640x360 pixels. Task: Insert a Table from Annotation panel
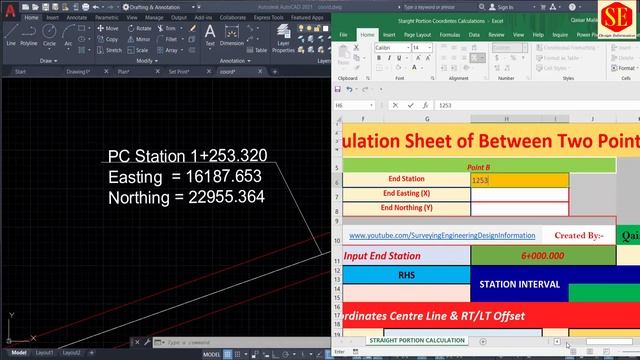coord(257,50)
